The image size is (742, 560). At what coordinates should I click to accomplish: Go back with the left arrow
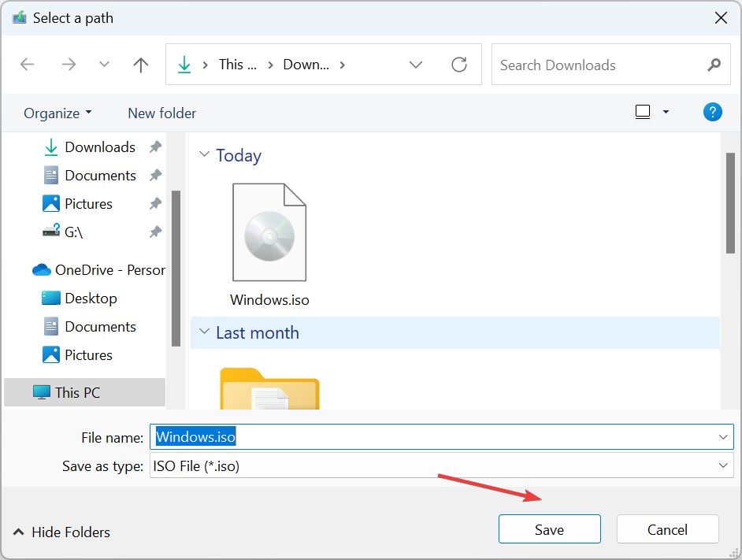28,65
